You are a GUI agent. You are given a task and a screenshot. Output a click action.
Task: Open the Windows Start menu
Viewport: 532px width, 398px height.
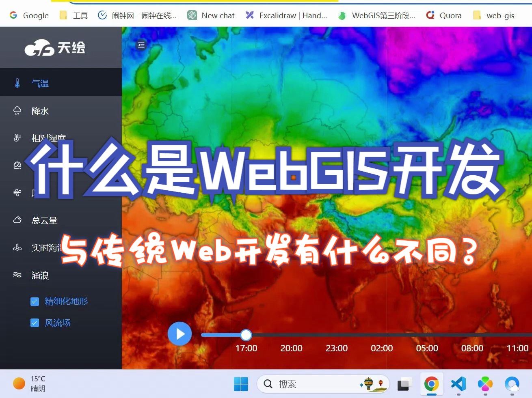coord(241,384)
